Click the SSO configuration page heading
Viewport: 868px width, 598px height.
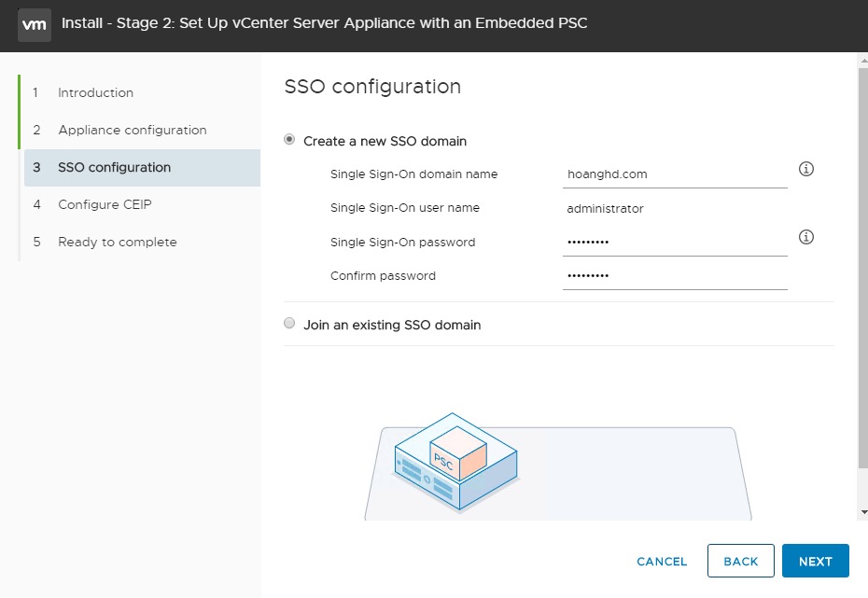372,87
